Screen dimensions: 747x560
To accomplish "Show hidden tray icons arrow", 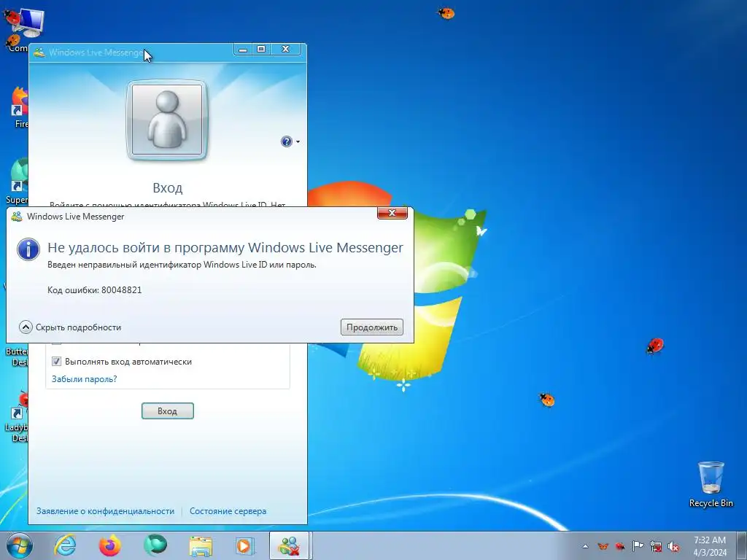I will (585, 547).
